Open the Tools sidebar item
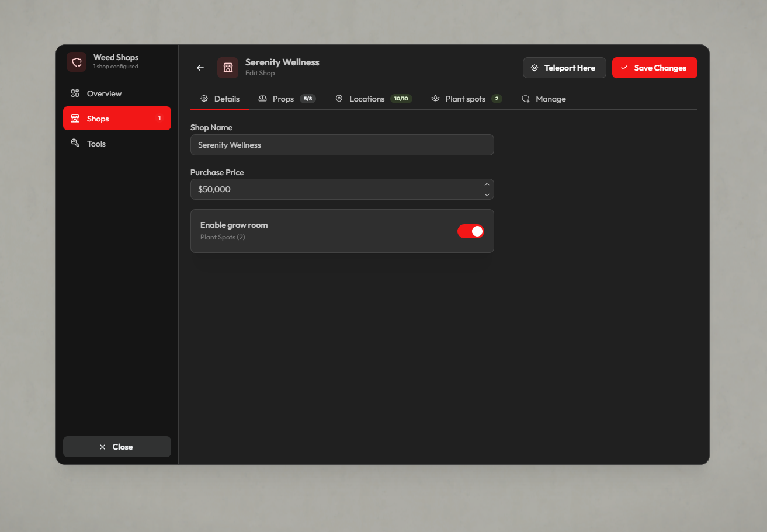The image size is (767, 532). (117, 144)
